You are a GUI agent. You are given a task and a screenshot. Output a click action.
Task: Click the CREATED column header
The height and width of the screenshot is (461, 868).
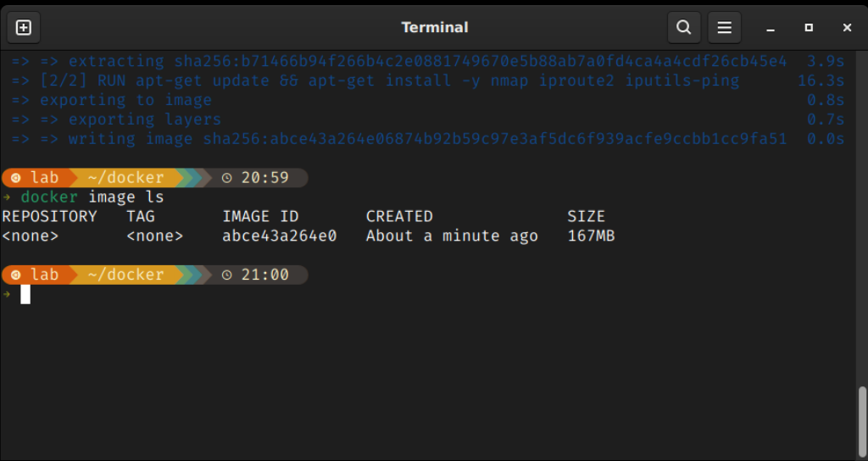click(x=399, y=216)
